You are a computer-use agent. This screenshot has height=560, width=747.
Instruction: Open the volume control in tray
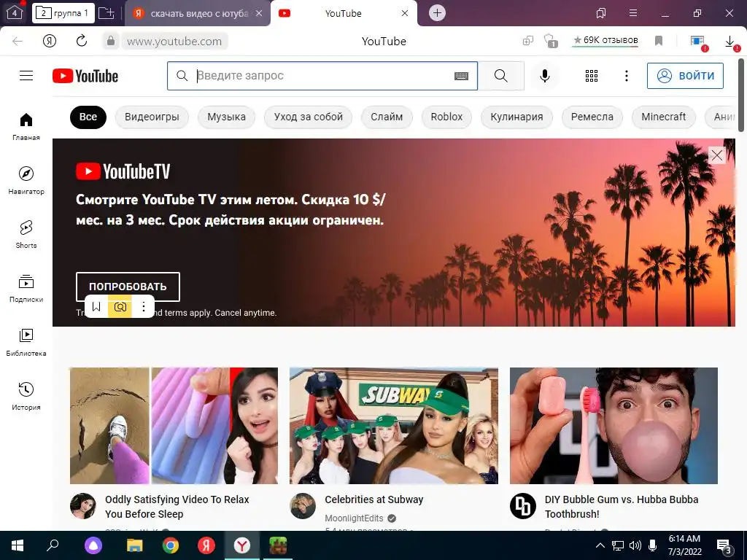click(635, 545)
